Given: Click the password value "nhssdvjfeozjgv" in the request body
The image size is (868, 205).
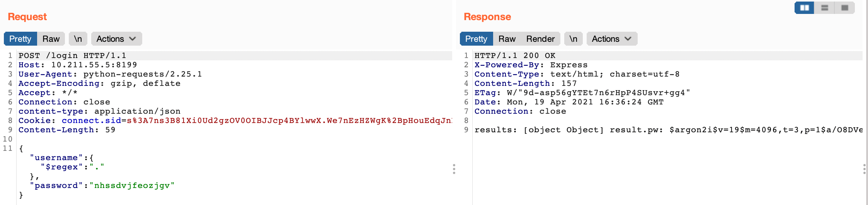Looking at the screenshot, I should coord(132,186).
